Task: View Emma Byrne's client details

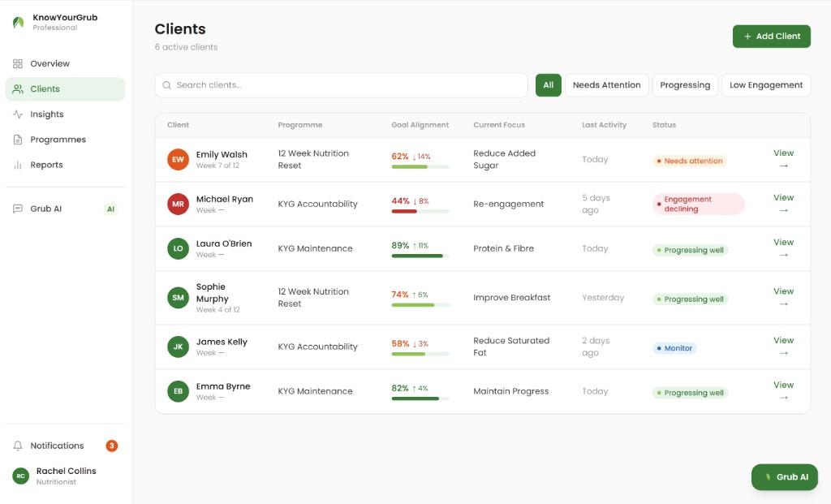Action: point(783,391)
